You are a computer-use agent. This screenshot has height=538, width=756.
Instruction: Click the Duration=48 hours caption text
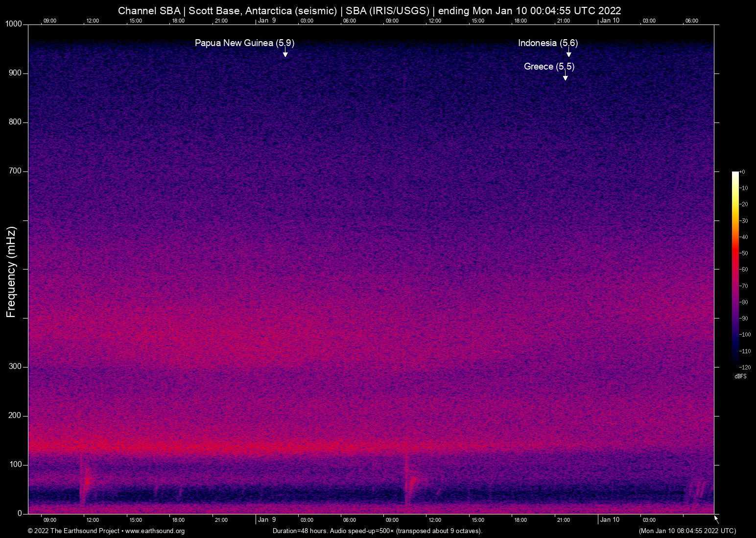[377, 531]
